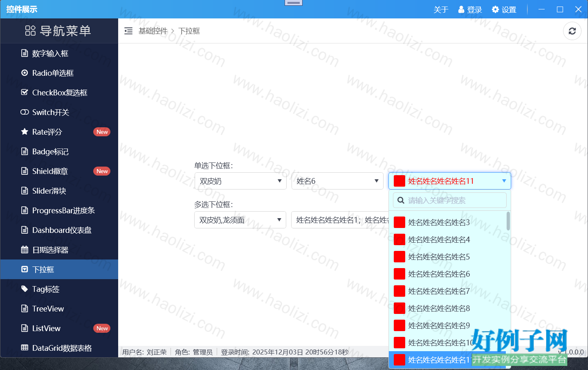Choose 姓名姓名姓名姓名8 from list
Screen dimensions: 588x370
click(x=448, y=308)
